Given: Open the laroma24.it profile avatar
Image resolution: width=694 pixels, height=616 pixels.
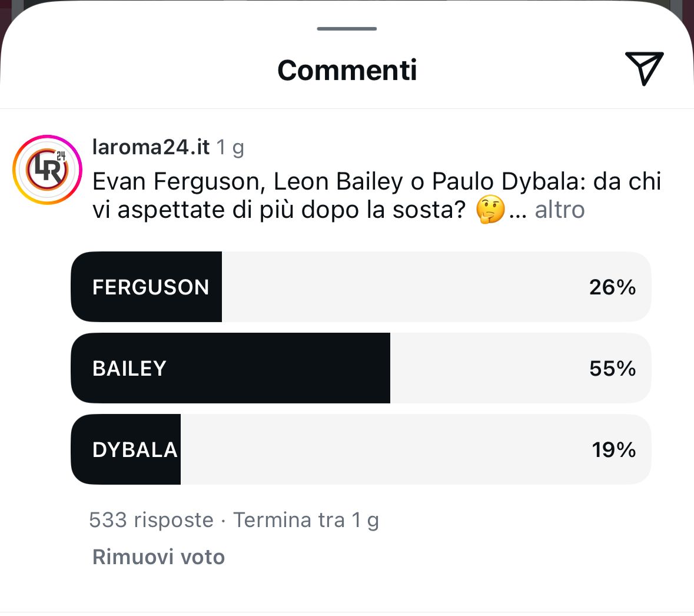Looking at the screenshot, I should coord(47,170).
